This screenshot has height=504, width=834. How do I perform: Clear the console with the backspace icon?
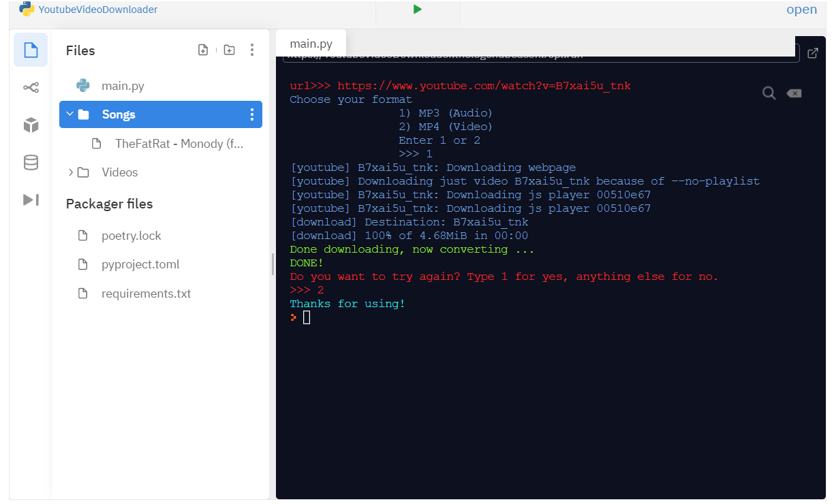pyautogui.click(x=794, y=93)
